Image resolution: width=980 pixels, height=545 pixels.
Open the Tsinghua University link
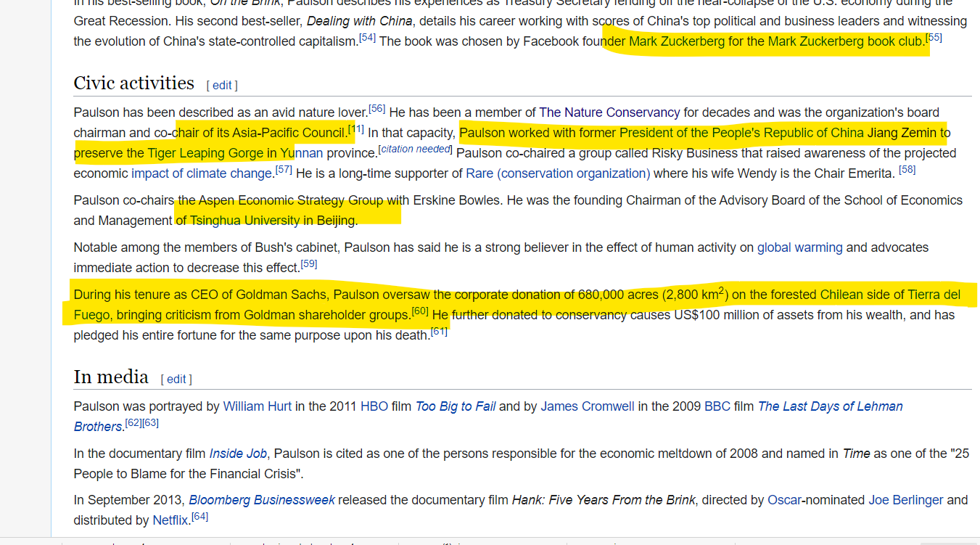[245, 221]
